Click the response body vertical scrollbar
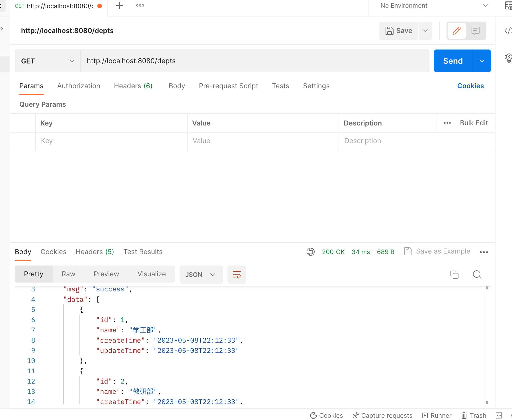 (x=487, y=345)
